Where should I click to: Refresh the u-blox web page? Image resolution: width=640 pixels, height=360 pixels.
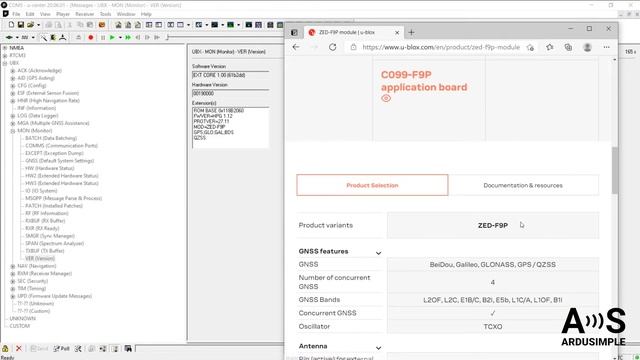pos(333,47)
